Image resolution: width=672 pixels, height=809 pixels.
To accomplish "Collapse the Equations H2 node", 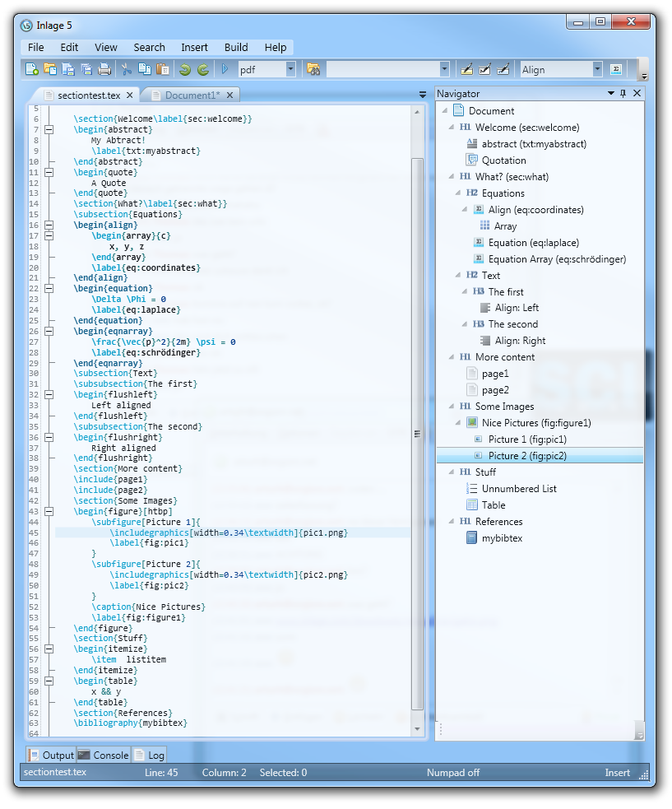I will pos(458,193).
